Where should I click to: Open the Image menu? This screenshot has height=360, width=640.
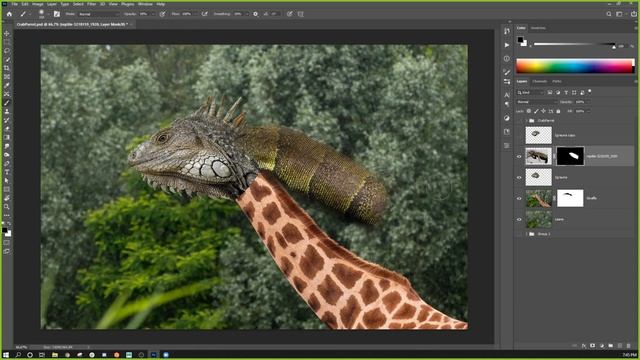38,4
